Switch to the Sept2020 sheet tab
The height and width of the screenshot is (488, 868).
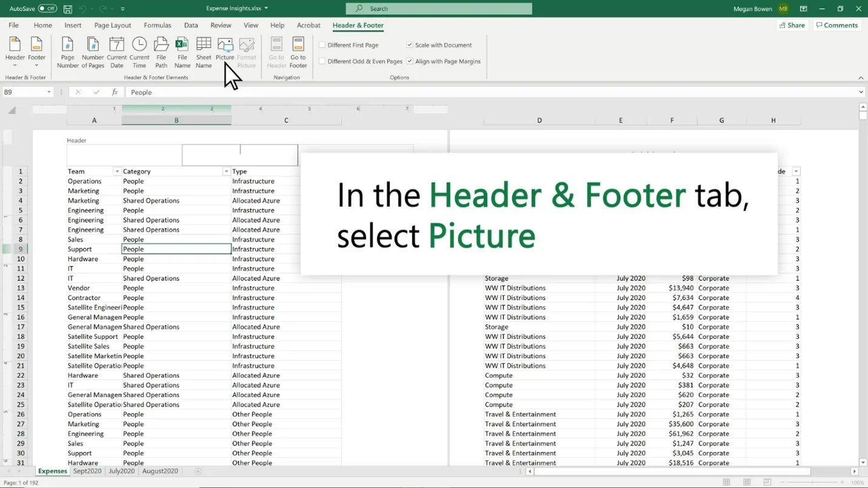point(87,470)
